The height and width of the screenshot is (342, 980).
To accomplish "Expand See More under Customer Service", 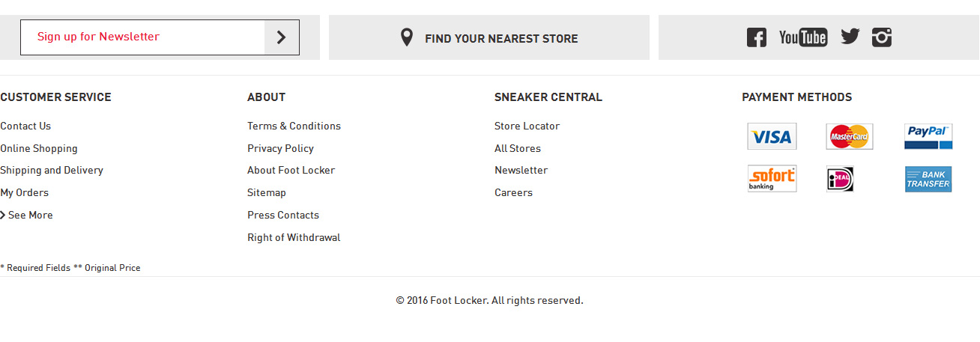I will click(30, 216).
